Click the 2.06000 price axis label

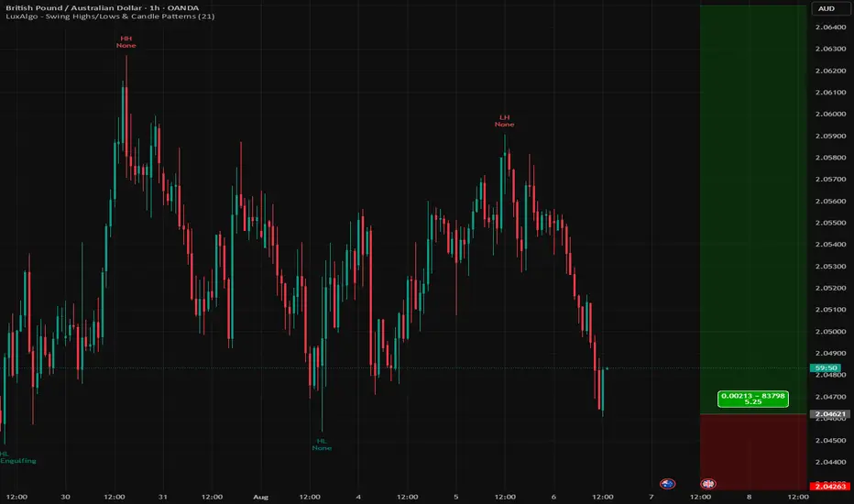pyautogui.click(x=830, y=114)
